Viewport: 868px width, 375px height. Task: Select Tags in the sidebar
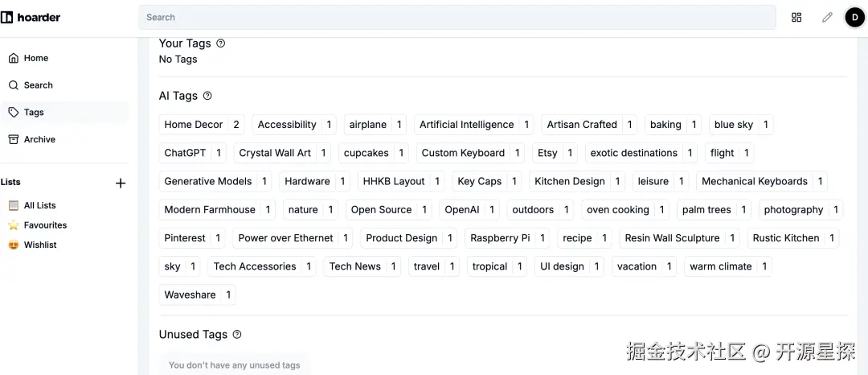click(x=34, y=113)
